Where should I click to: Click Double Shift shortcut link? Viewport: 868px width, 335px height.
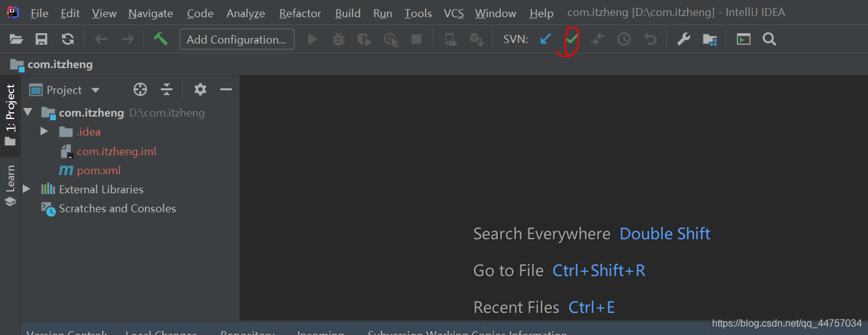point(665,234)
